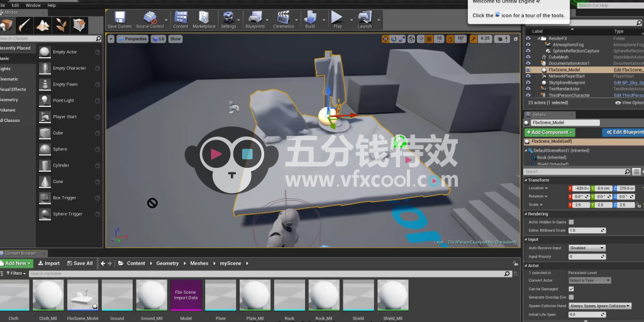
Task: Open the viewport options arrow dropdown
Action: (x=111, y=39)
